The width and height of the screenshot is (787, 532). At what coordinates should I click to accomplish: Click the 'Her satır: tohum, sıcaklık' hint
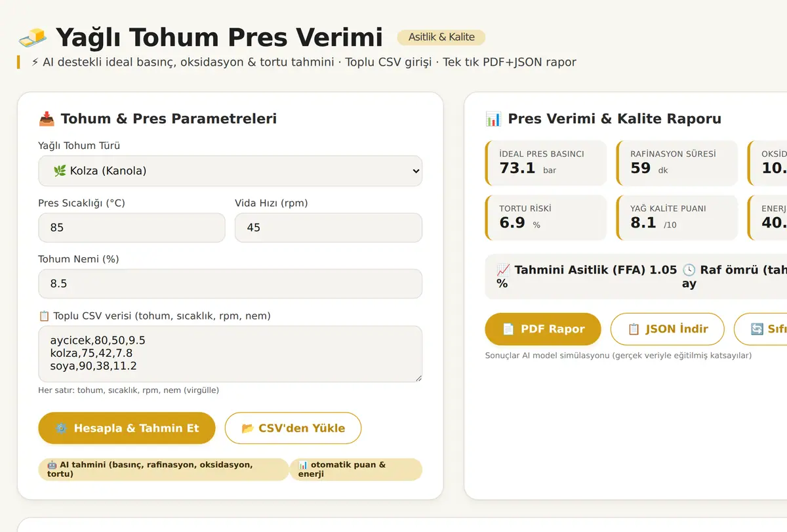(x=129, y=390)
